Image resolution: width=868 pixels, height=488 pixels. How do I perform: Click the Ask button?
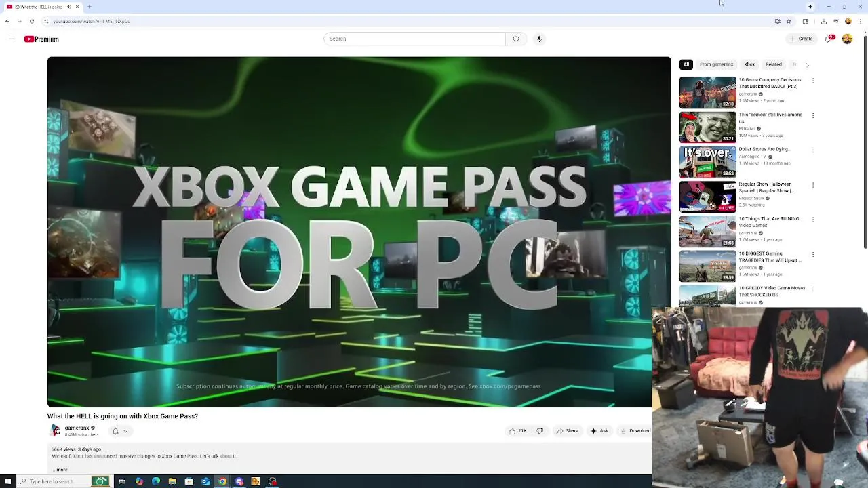pos(599,431)
